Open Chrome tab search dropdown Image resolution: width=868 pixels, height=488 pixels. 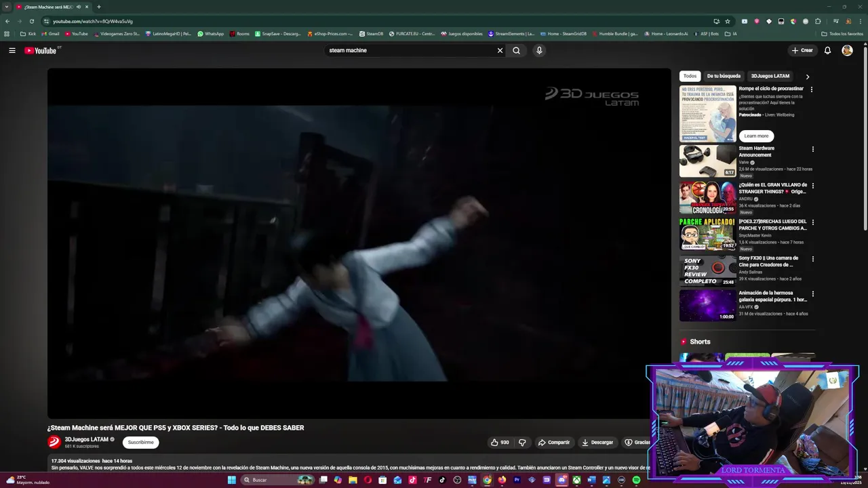click(7, 7)
